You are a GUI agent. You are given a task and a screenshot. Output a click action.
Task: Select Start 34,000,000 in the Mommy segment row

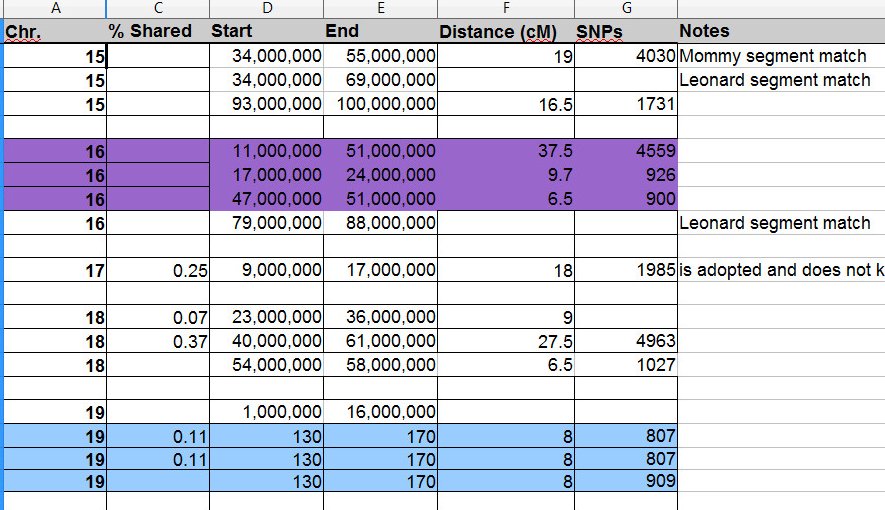pos(266,56)
